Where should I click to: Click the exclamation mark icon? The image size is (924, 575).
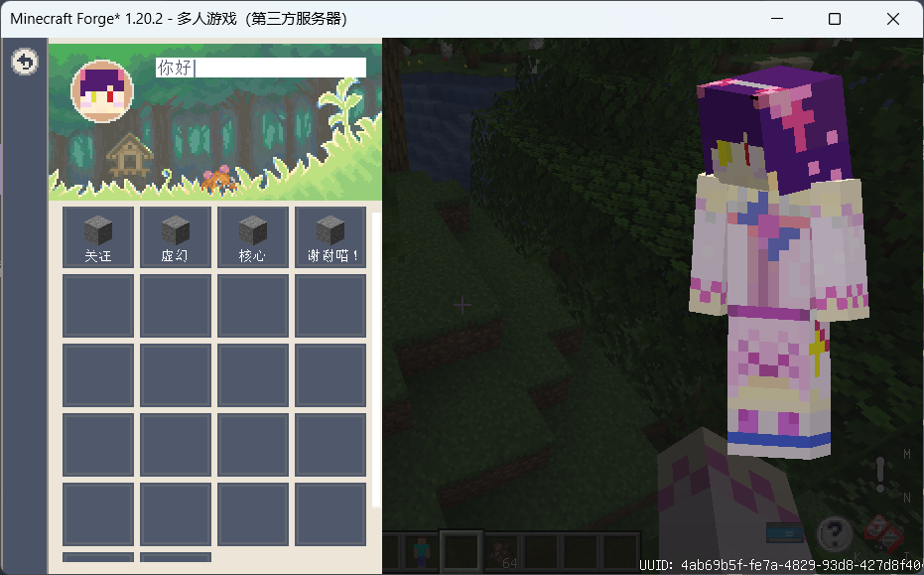880,475
